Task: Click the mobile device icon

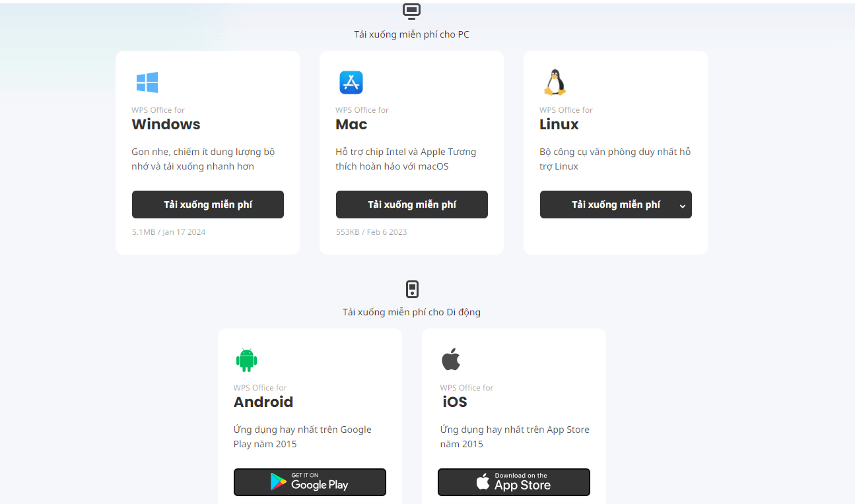Action: (x=412, y=290)
